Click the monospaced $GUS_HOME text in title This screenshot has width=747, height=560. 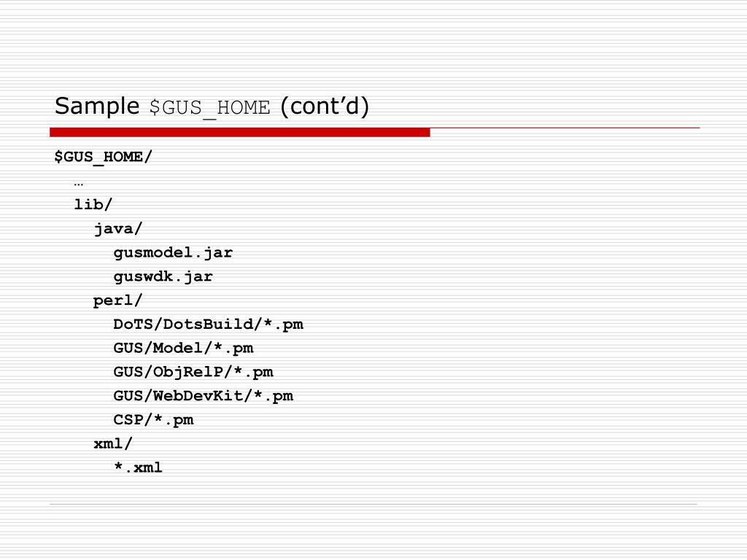(209, 108)
